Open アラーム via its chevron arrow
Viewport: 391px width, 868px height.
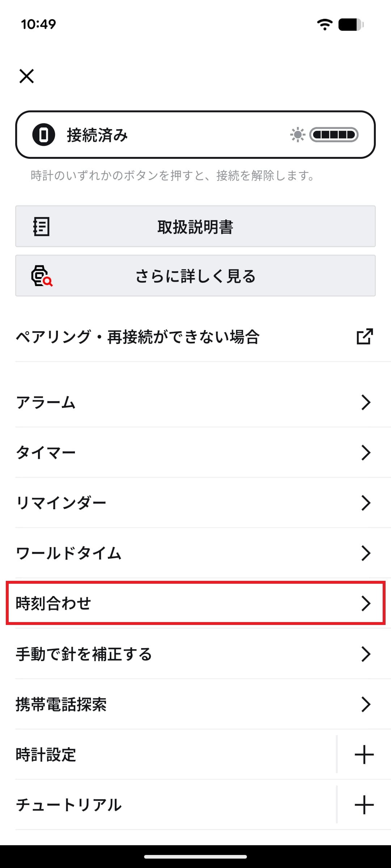point(366,402)
